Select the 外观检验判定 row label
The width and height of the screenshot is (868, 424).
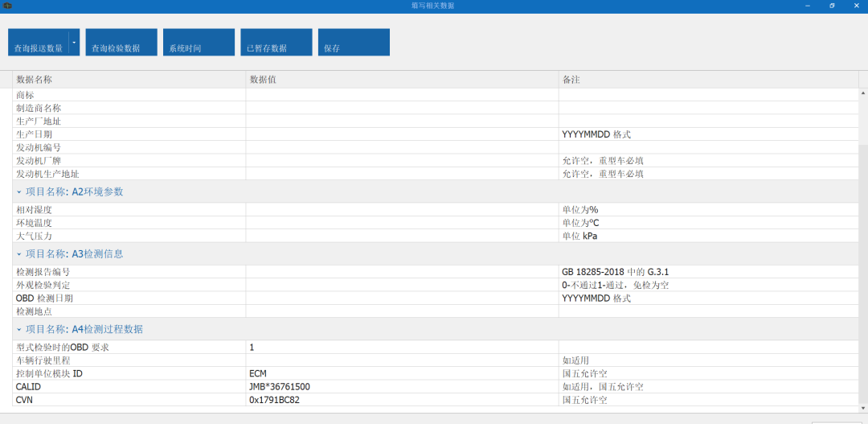tap(43, 285)
